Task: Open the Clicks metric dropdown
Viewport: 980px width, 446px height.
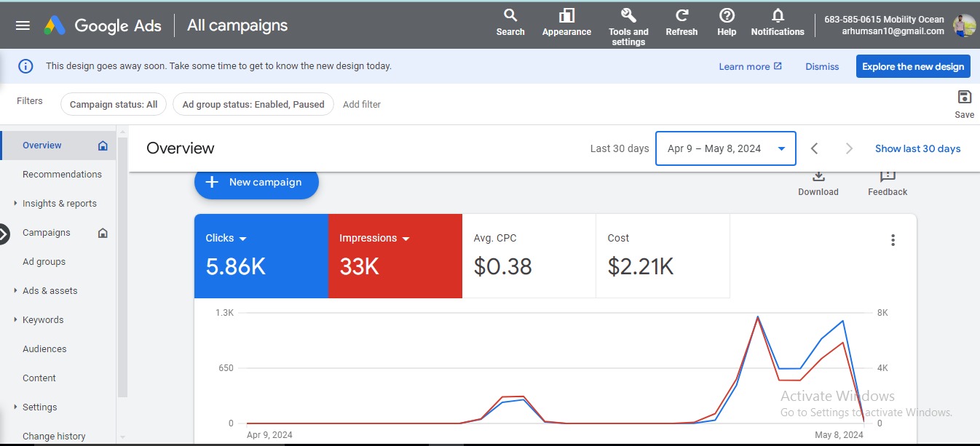Action: 243,239
